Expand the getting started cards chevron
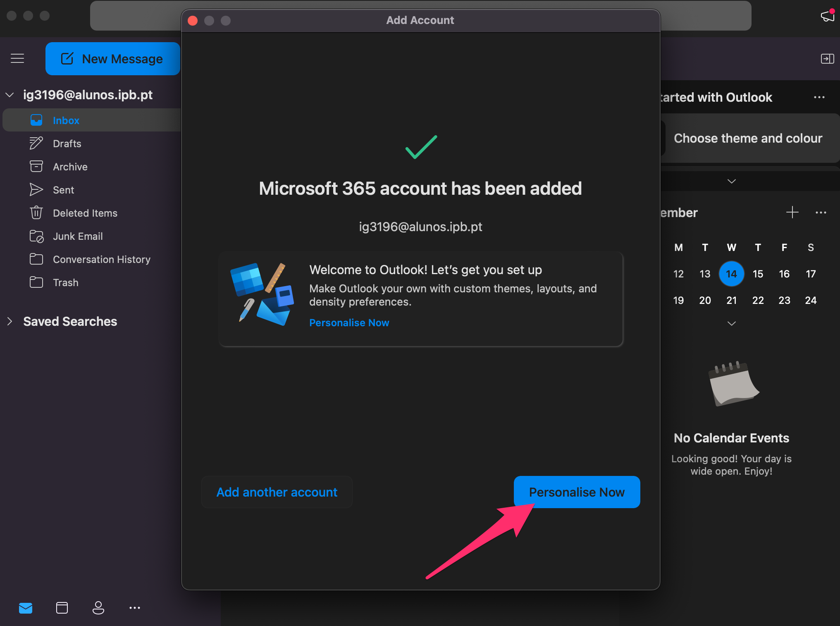The image size is (840, 626). pyautogui.click(x=732, y=181)
